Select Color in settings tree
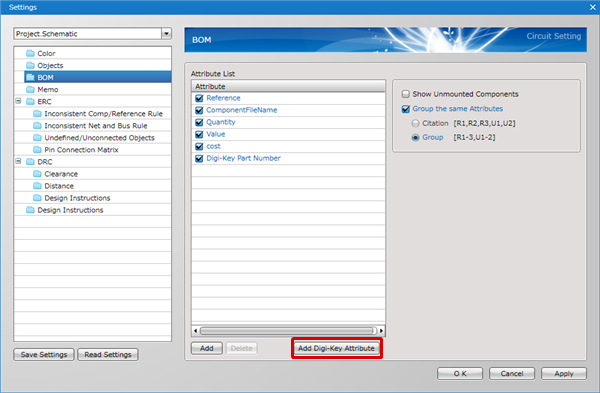This screenshot has width=600, height=393. 46,53
